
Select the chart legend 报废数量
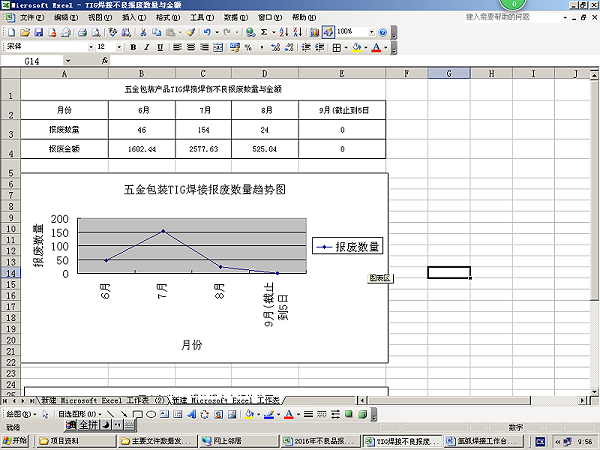pos(349,246)
